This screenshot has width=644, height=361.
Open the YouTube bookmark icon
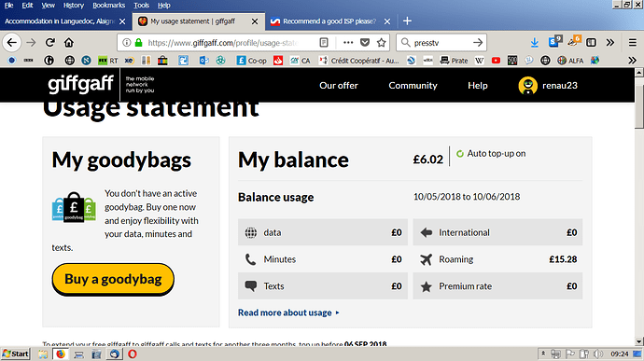(496, 61)
